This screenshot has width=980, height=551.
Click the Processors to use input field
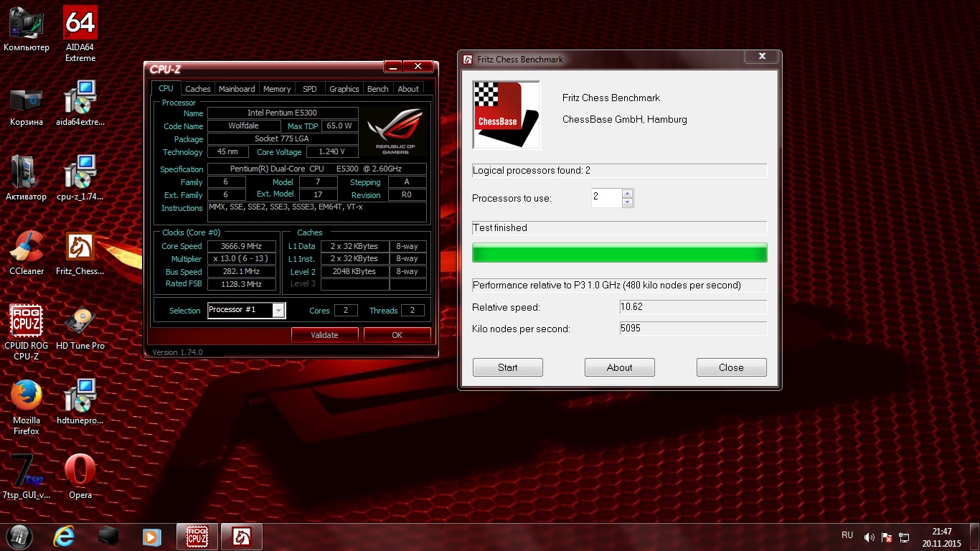[x=606, y=198]
